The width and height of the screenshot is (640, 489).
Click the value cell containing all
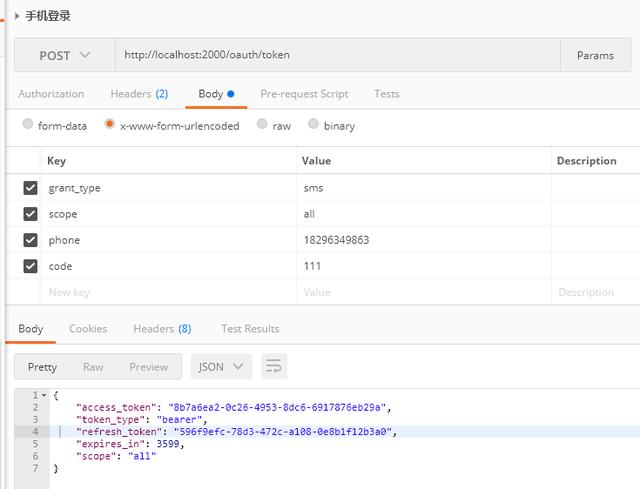(424, 214)
